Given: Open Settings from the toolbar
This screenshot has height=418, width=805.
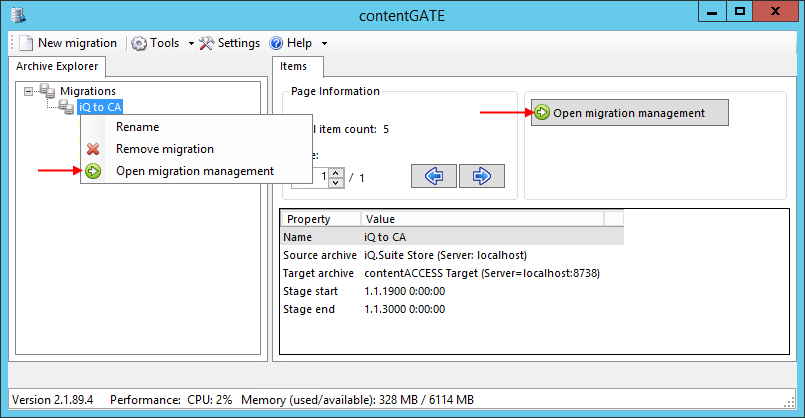Looking at the screenshot, I should click(x=229, y=43).
